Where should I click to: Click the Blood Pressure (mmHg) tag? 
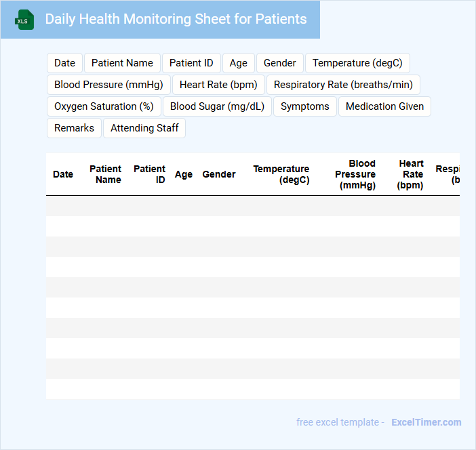click(108, 85)
